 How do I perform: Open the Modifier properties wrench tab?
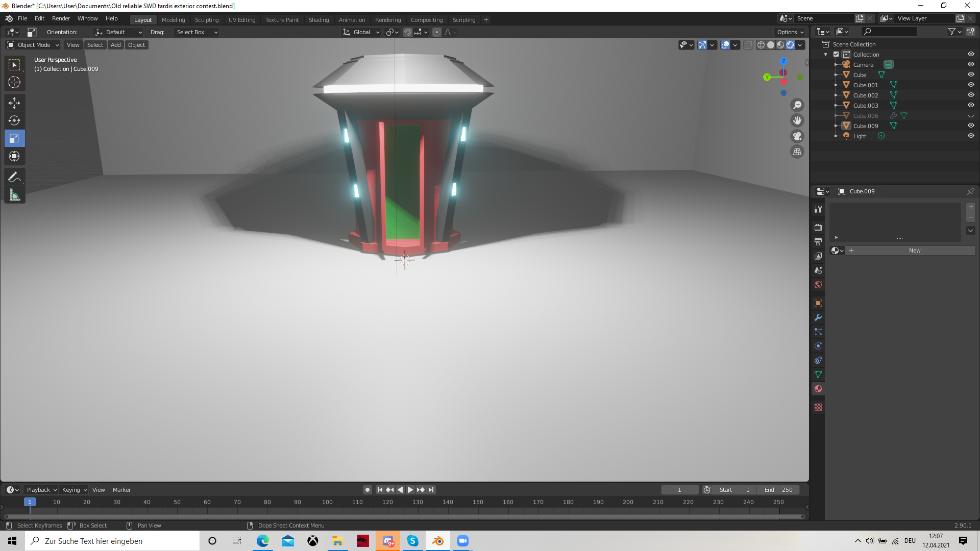(818, 317)
